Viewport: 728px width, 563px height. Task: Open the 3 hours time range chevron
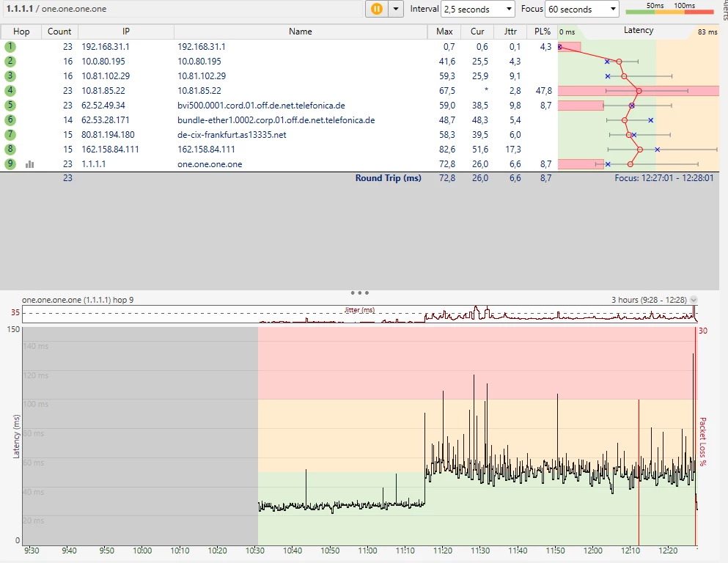click(x=694, y=300)
